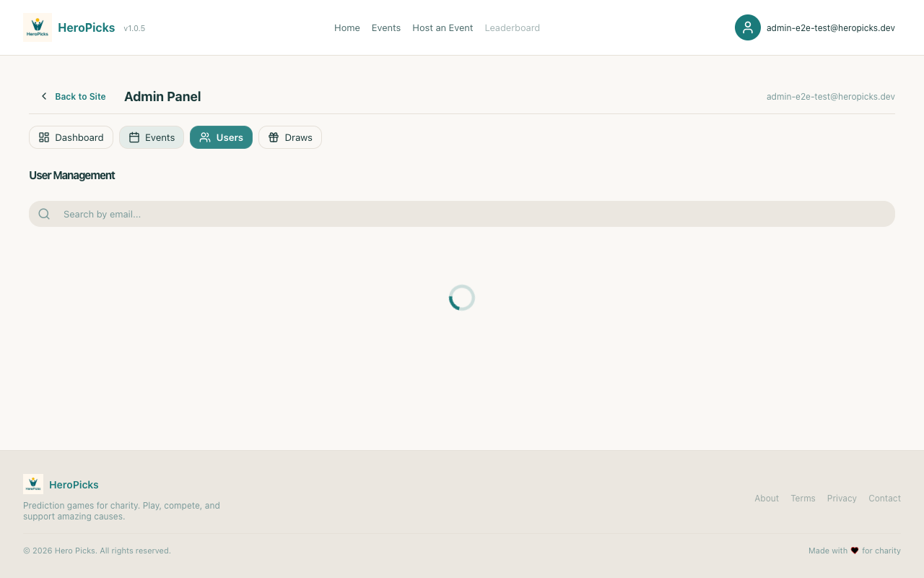924x578 pixels.
Task: Open Events in top navigation
Action: (x=386, y=27)
